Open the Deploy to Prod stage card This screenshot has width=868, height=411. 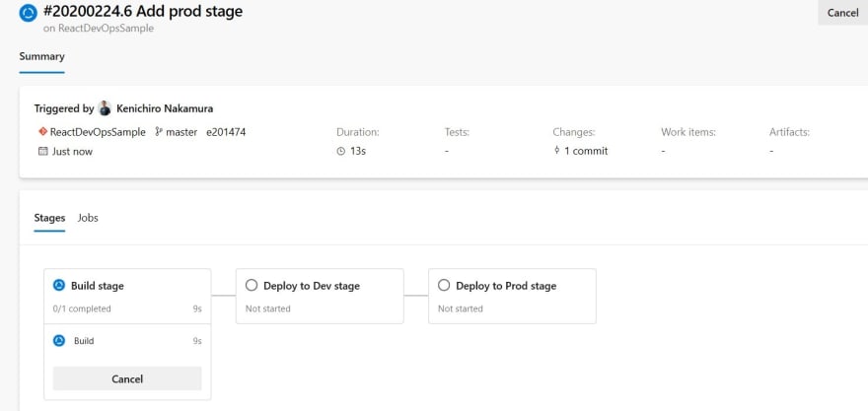pyautogui.click(x=512, y=296)
